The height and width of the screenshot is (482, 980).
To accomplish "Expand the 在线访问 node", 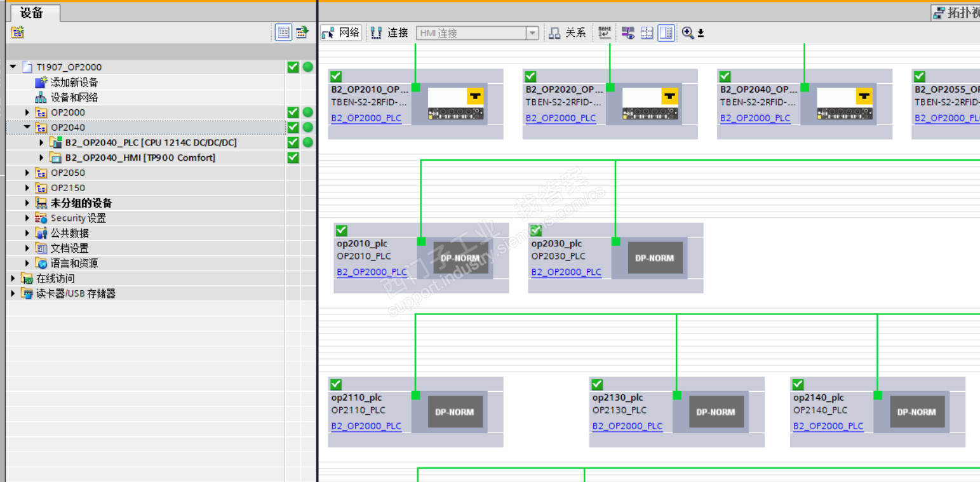I will click(13, 278).
